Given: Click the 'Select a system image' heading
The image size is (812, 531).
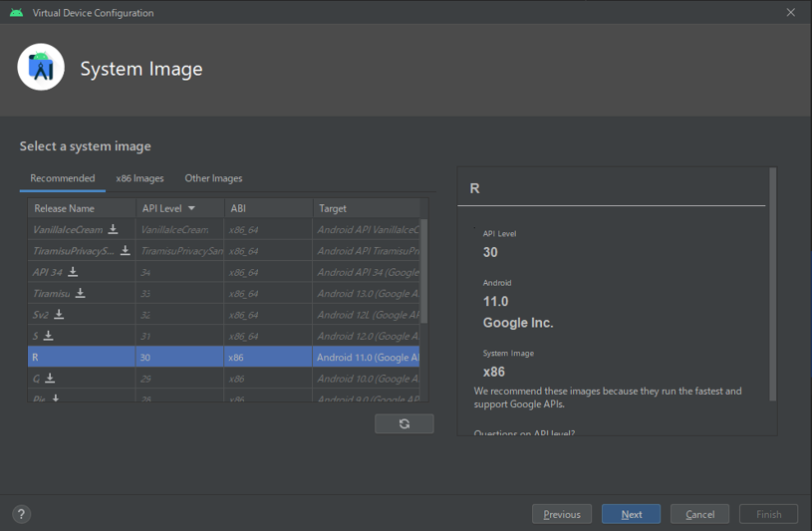Looking at the screenshot, I should [86, 146].
